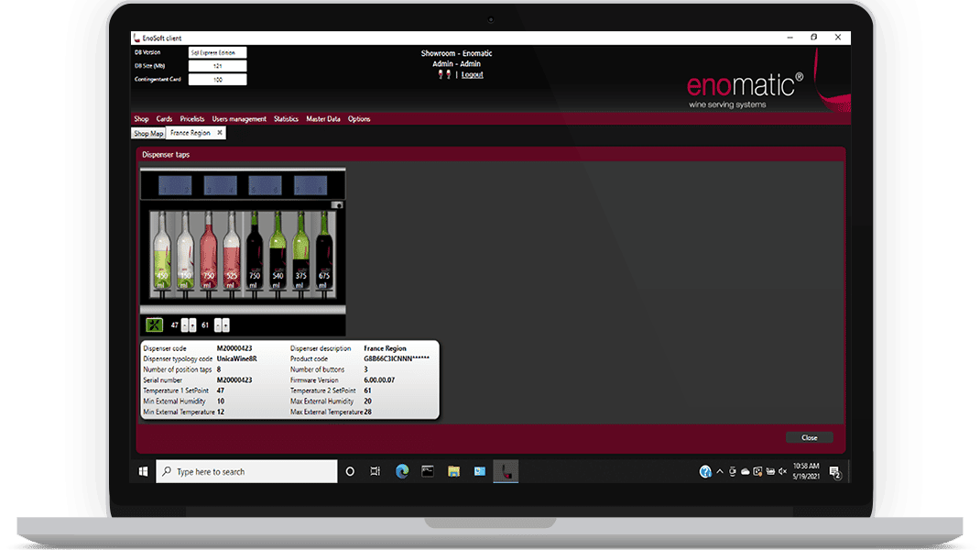This screenshot has height=550, width=980.
Task: Open the Master Data menu
Action: [x=322, y=118]
